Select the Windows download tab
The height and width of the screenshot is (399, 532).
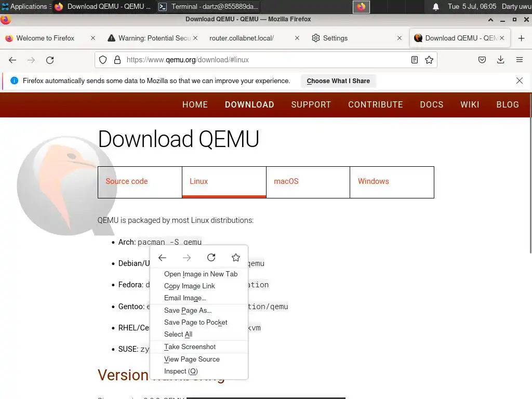tap(392, 182)
